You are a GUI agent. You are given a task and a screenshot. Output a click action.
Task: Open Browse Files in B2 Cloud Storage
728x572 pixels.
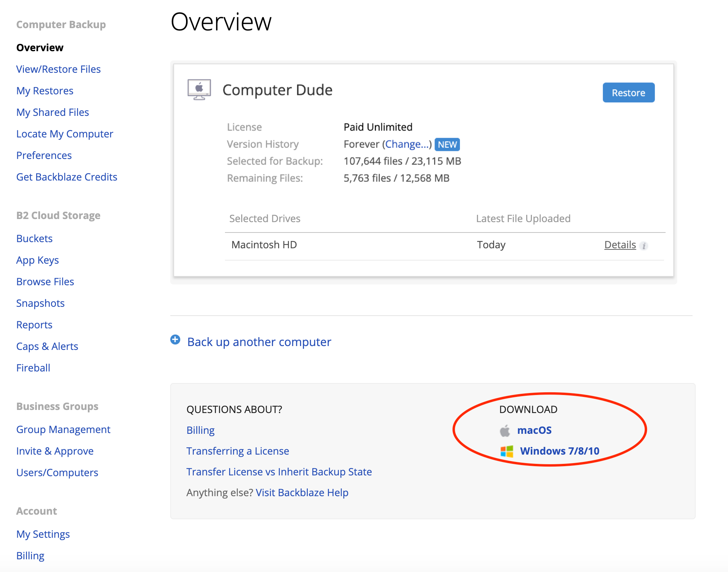tap(45, 282)
